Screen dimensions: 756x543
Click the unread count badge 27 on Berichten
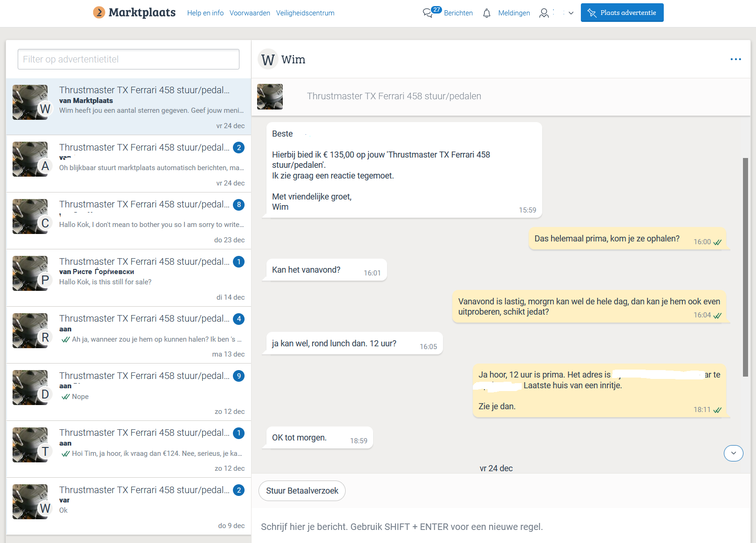(436, 10)
